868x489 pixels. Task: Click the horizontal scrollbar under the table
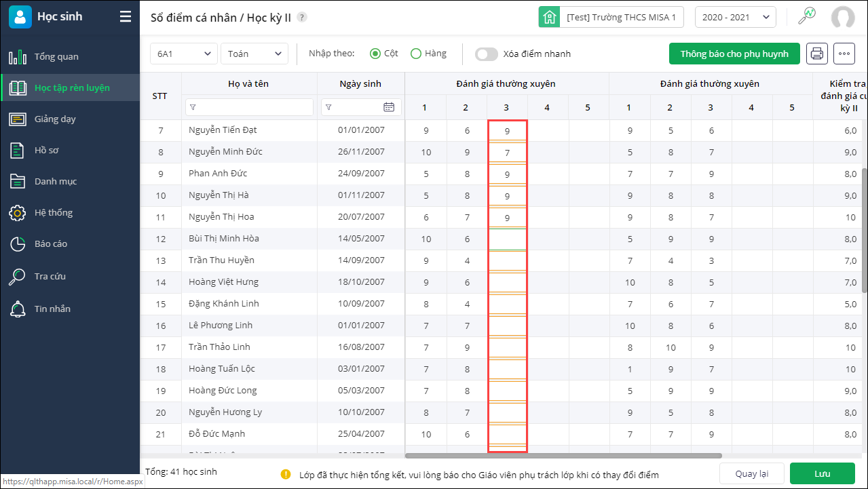[x=563, y=456]
